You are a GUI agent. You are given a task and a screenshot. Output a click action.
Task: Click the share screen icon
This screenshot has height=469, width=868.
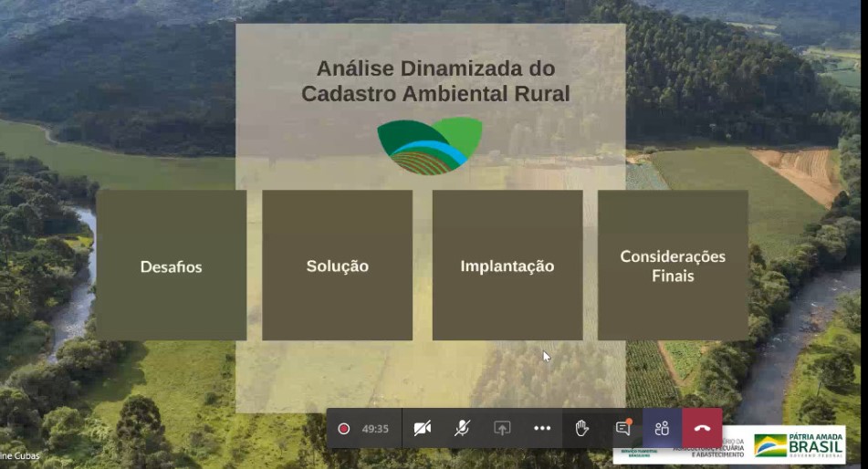coord(502,428)
